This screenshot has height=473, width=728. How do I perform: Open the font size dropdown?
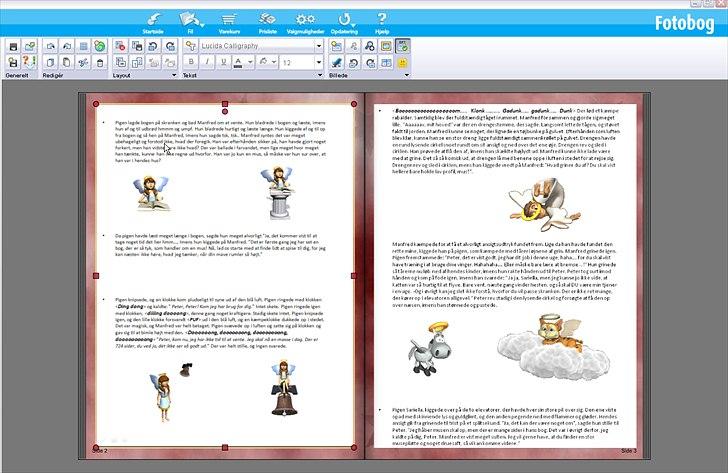pyautogui.click(x=319, y=62)
